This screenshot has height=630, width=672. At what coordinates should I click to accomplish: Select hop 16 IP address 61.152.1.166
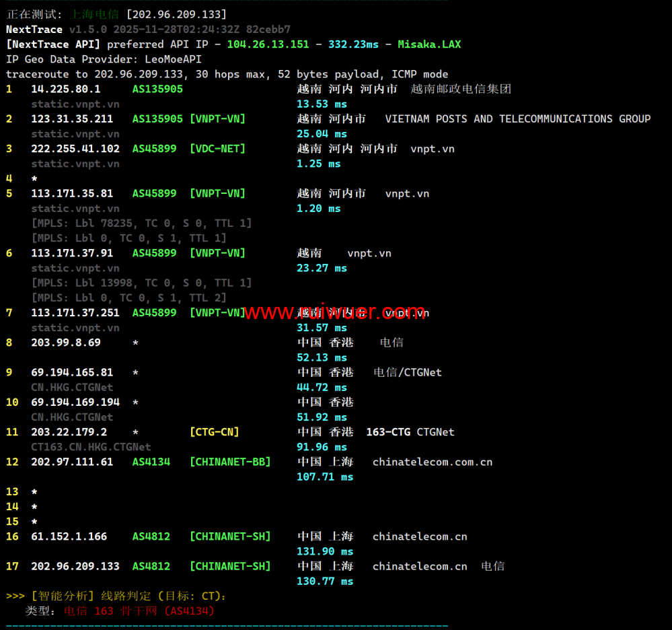coord(69,536)
